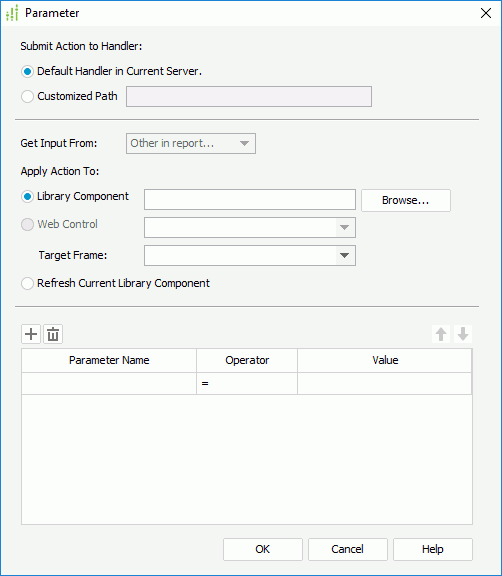502x576 pixels.
Task: Click the Browse... button
Action: [x=405, y=200]
